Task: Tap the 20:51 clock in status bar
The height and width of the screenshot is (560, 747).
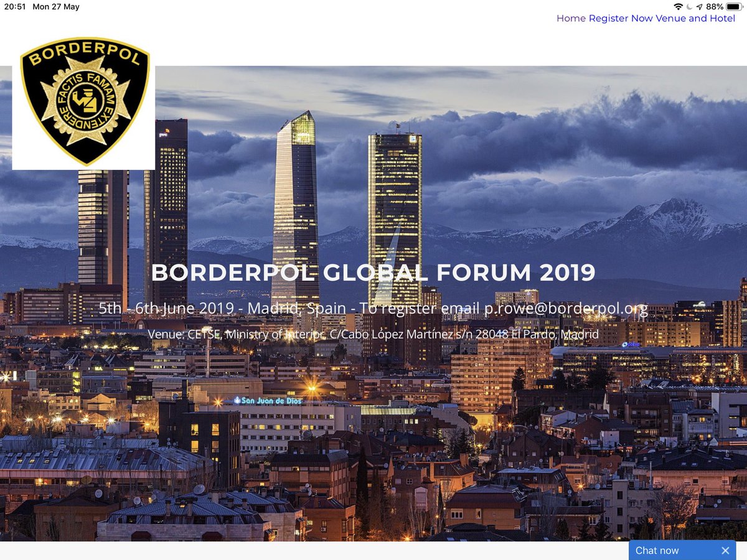Action: point(15,7)
